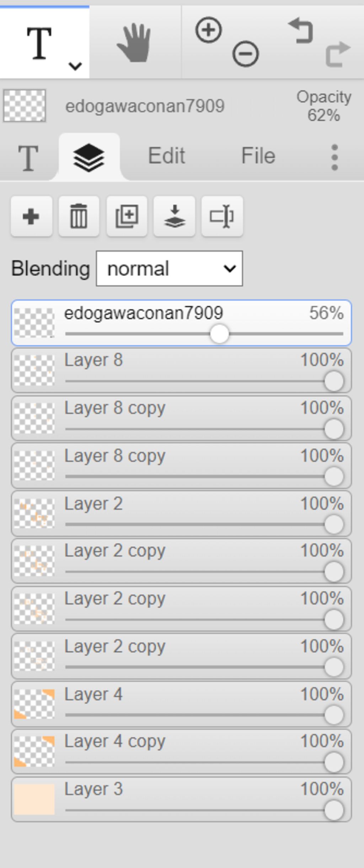This screenshot has height=868, width=364.
Task: Open the File tab
Action: tap(258, 156)
